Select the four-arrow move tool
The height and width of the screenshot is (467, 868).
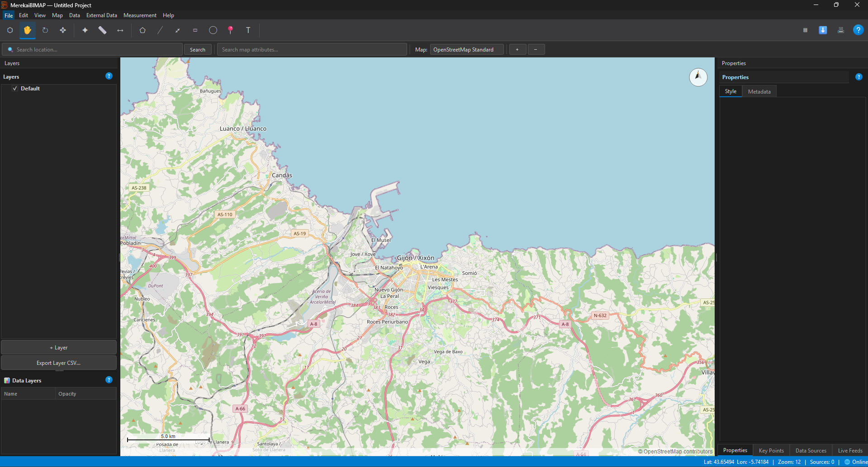(x=63, y=30)
